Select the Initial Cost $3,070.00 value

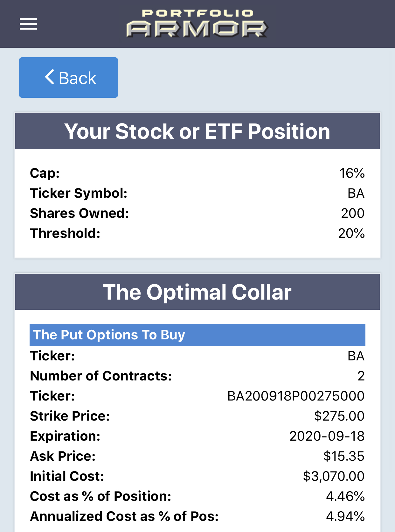pyautogui.click(x=334, y=476)
